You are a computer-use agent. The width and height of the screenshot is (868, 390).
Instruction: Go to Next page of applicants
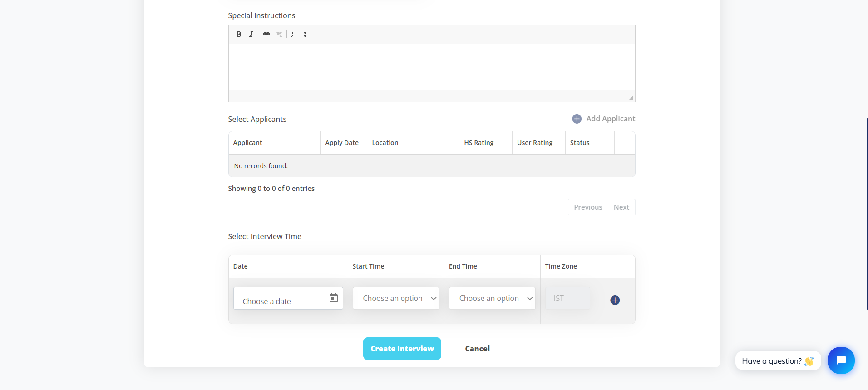(x=621, y=207)
